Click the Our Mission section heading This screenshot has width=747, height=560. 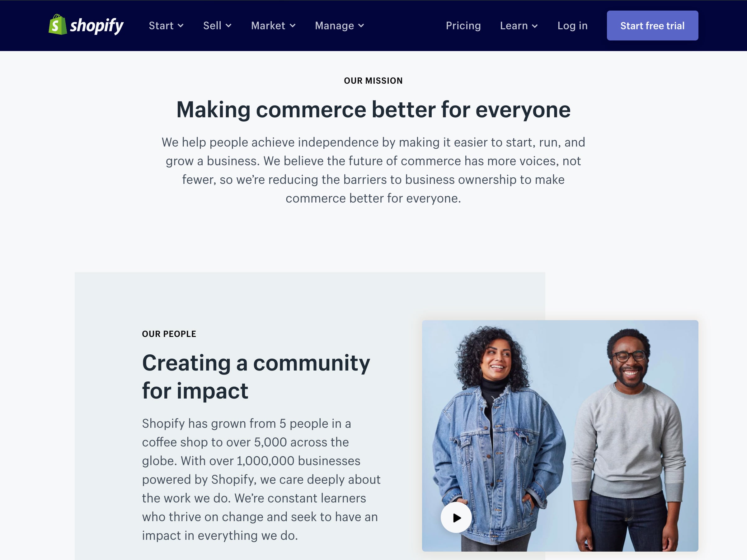(374, 81)
